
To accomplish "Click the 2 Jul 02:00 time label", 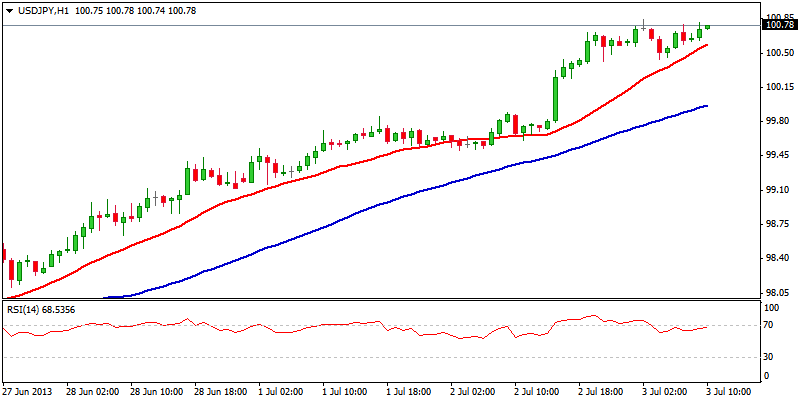I will click(x=472, y=392).
